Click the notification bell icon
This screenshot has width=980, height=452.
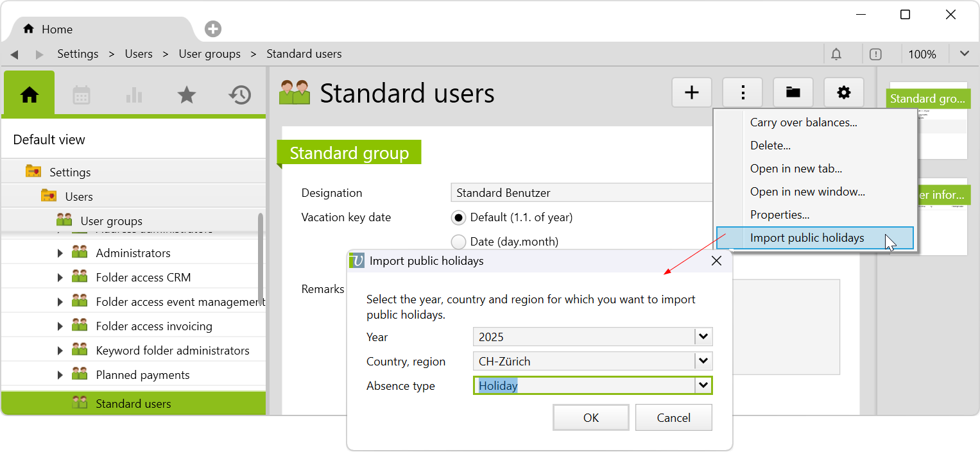(836, 54)
